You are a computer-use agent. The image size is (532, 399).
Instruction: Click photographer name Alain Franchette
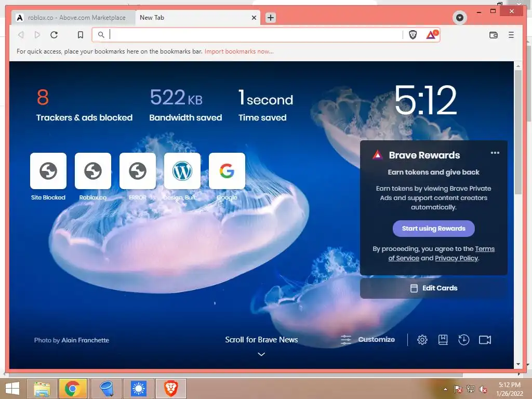pos(85,340)
